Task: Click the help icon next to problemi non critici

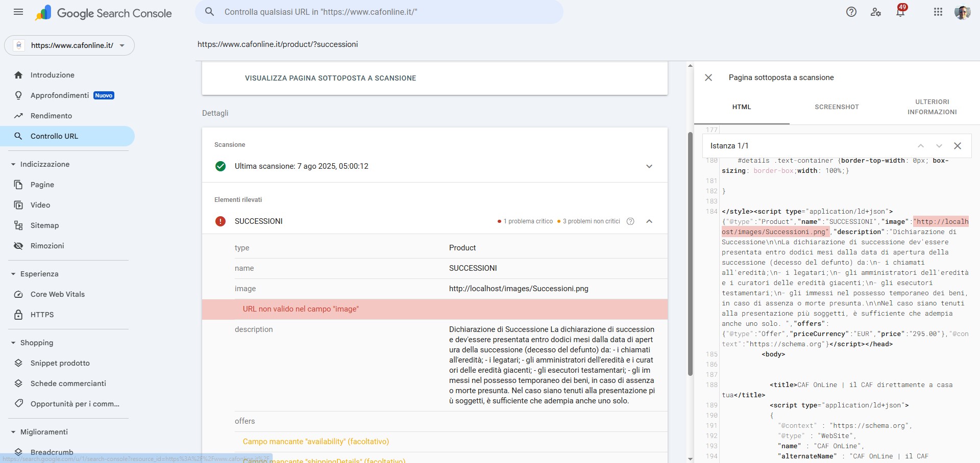Action: point(630,221)
